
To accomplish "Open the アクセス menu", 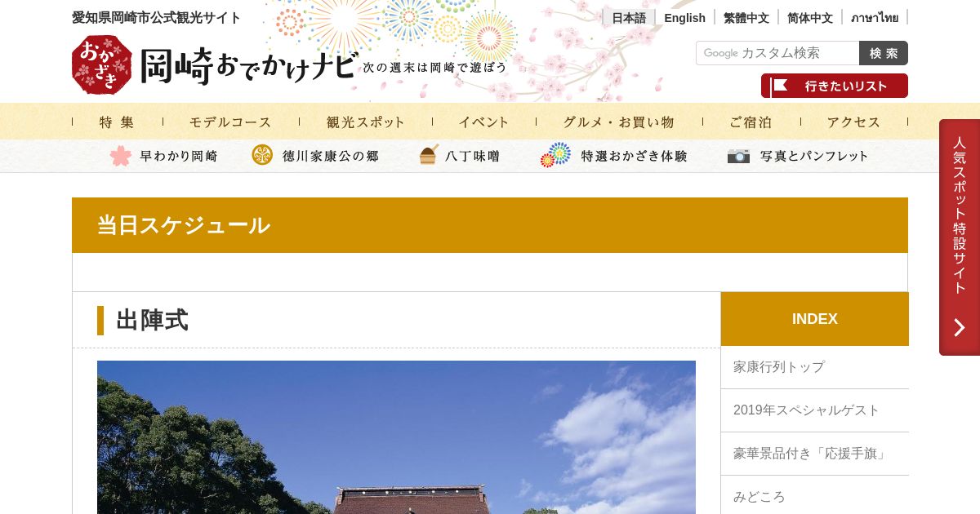I will tap(854, 122).
